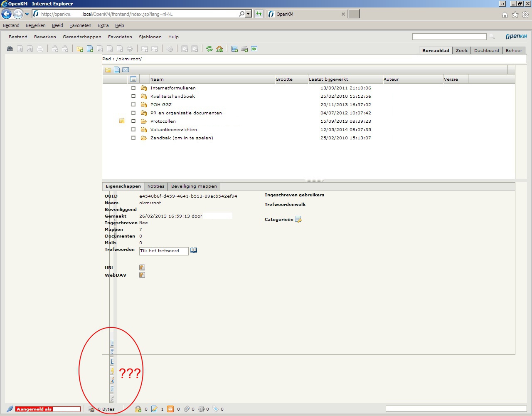
Task: Open the Kwaliteitshandboek folder
Action: click(172, 96)
